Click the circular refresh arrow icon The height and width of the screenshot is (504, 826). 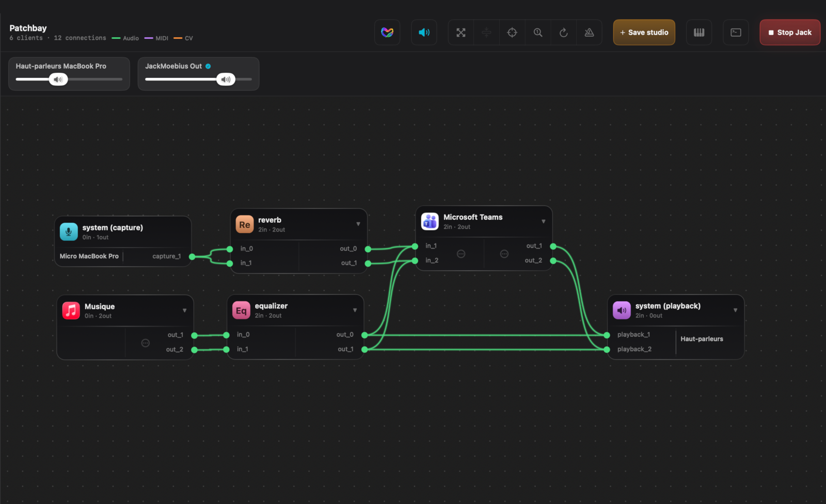(564, 32)
